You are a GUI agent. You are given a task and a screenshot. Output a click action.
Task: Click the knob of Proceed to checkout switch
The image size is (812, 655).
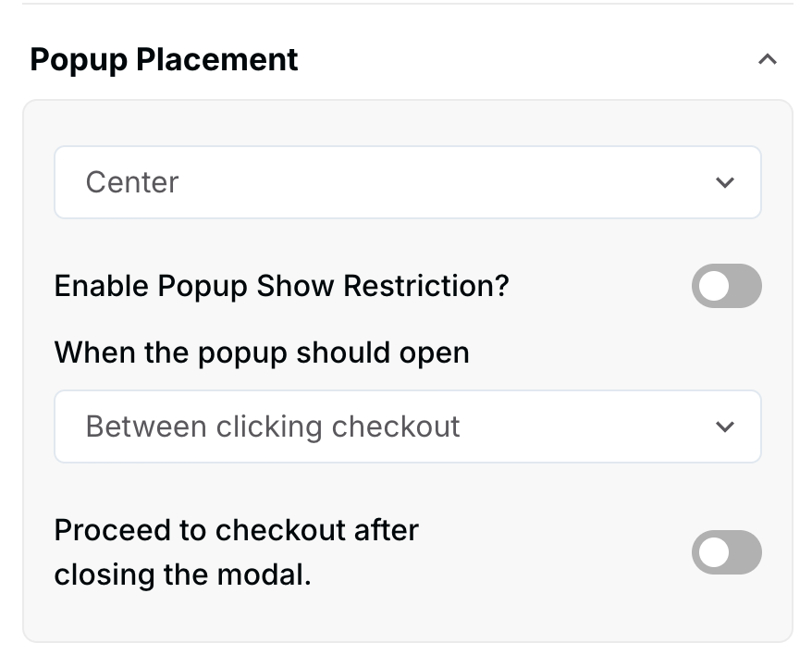[x=715, y=552]
